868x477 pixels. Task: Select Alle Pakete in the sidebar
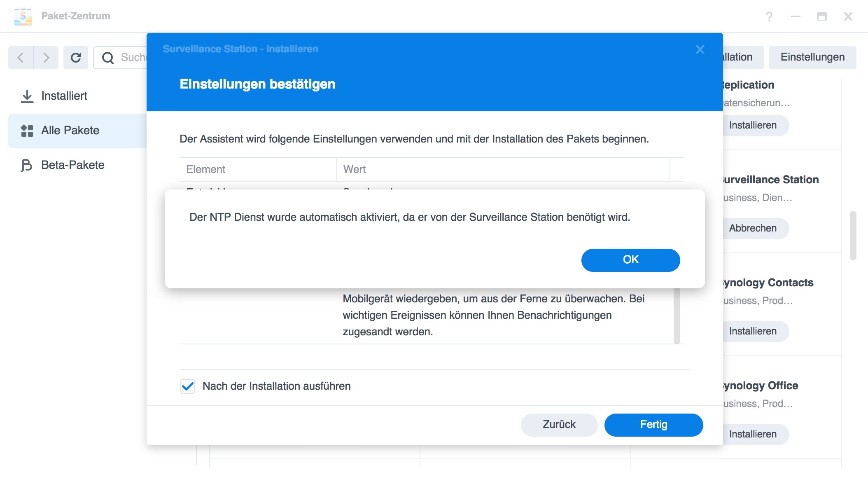[70, 131]
